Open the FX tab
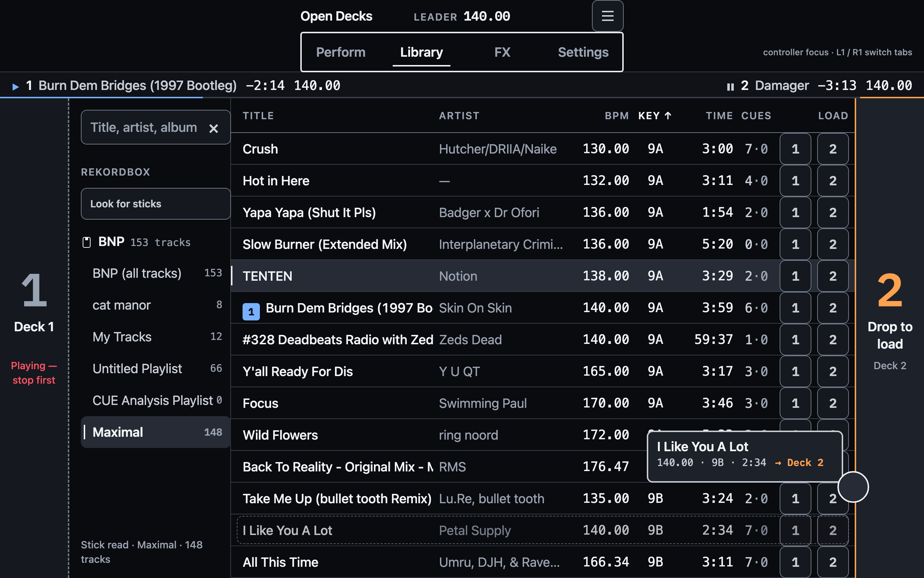 502,52
